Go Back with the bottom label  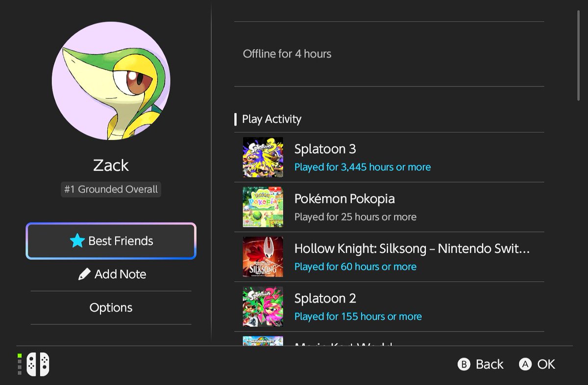pos(490,364)
